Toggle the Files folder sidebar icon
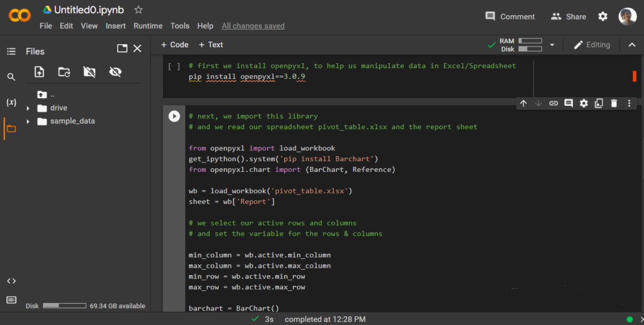Screen dimensions: 644x325 click(11, 128)
